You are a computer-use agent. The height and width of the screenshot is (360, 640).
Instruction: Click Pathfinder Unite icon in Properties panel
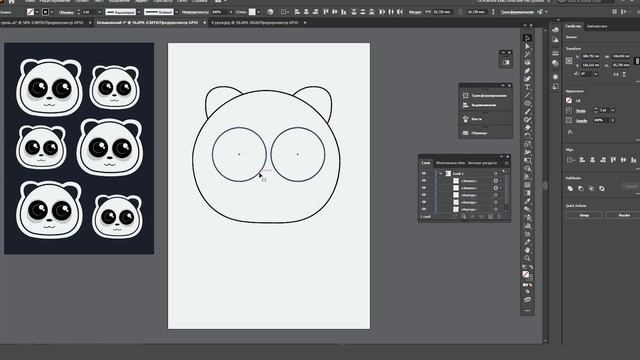click(570, 188)
